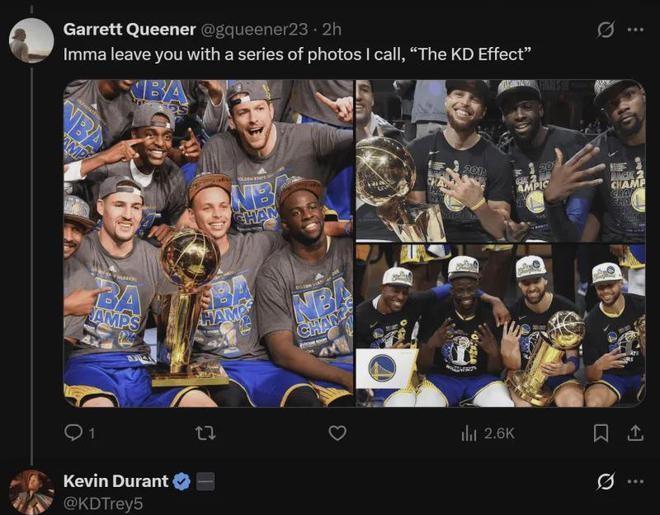Like the "KD Effect" post
This screenshot has height=515, width=660.
(338, 433)
